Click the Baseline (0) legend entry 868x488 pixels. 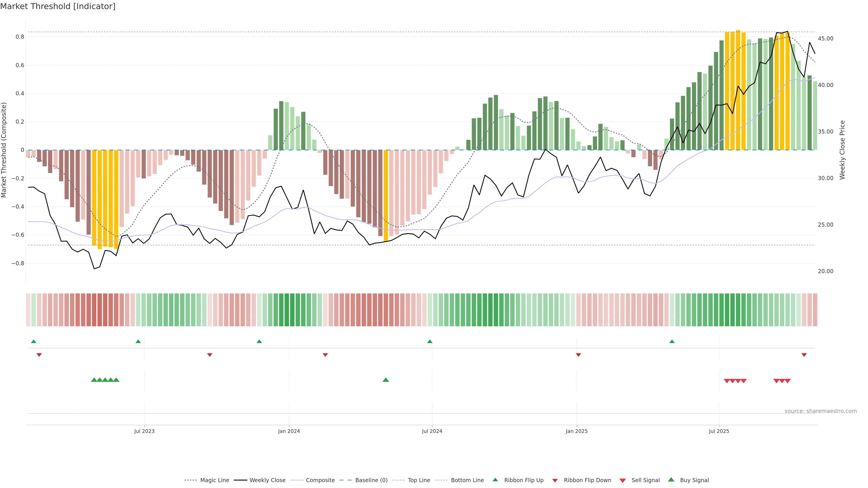click(x=371, y=480)
